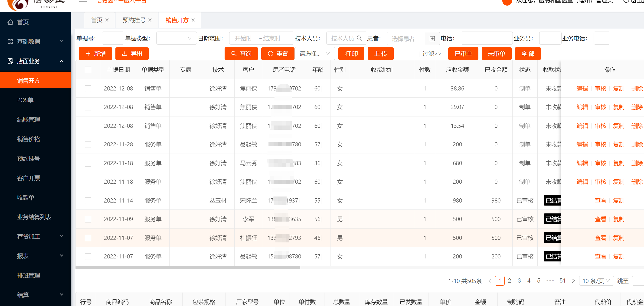Open the 10 条/页 page size dropdown
The width and height of the screenshot is (644, 306).
(x=596, y=281)
